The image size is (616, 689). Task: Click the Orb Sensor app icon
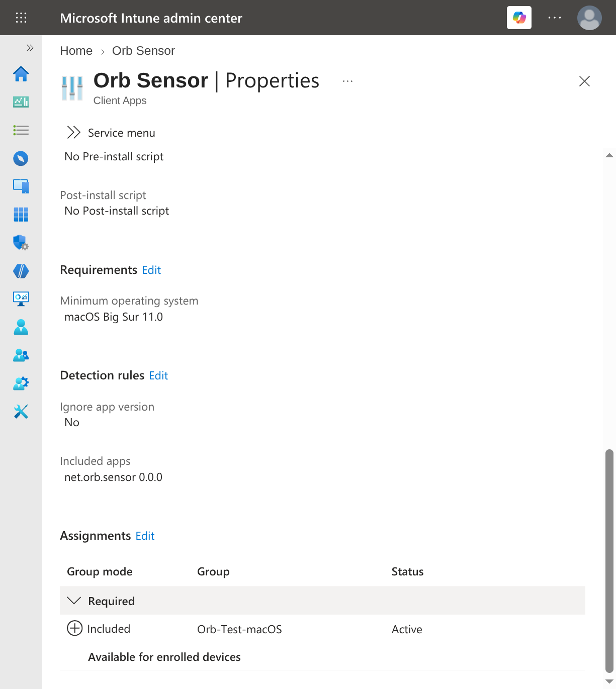(72, 88)
